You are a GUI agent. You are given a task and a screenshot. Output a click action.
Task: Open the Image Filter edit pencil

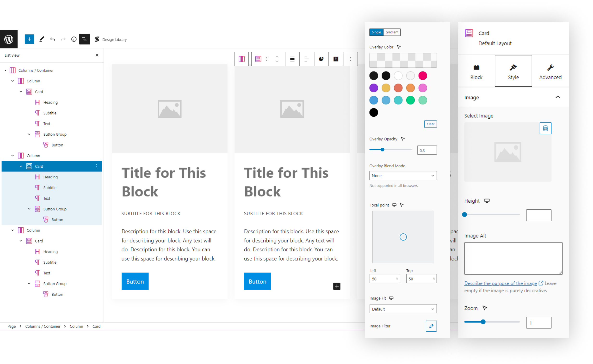pyautogui.click(x=431, y=326)
